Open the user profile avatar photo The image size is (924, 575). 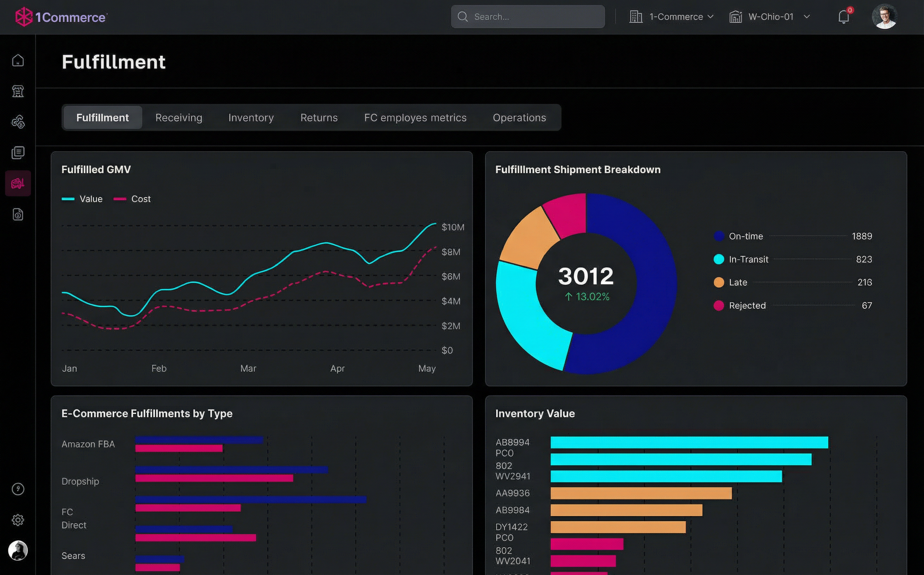pyautogui.click(x=885, y=16)
